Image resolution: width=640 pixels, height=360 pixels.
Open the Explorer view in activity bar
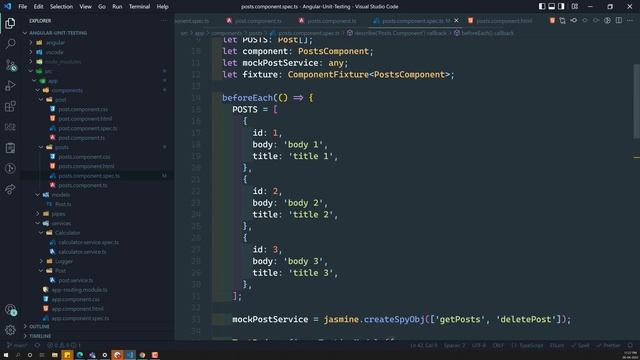click(10, 23)
